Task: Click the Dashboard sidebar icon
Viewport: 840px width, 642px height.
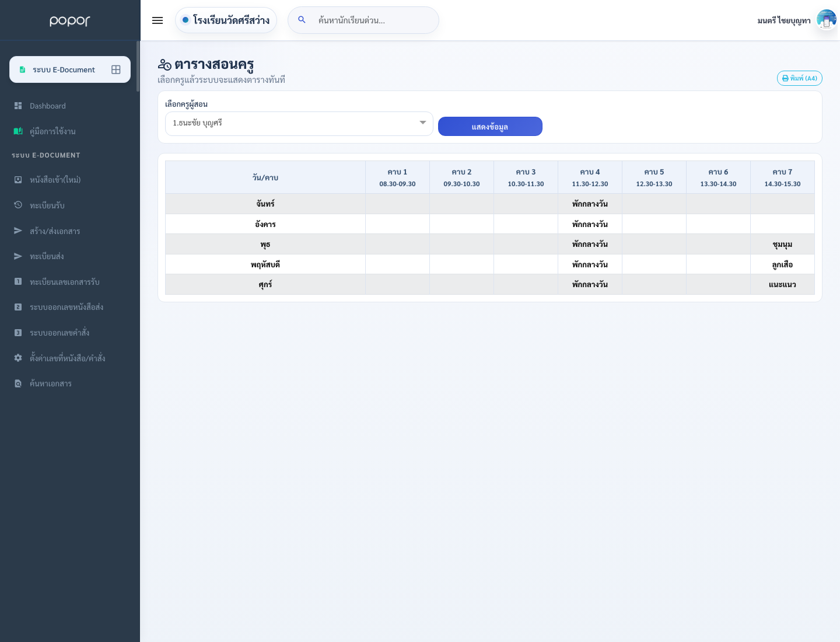Action: [x=18, y=106]
